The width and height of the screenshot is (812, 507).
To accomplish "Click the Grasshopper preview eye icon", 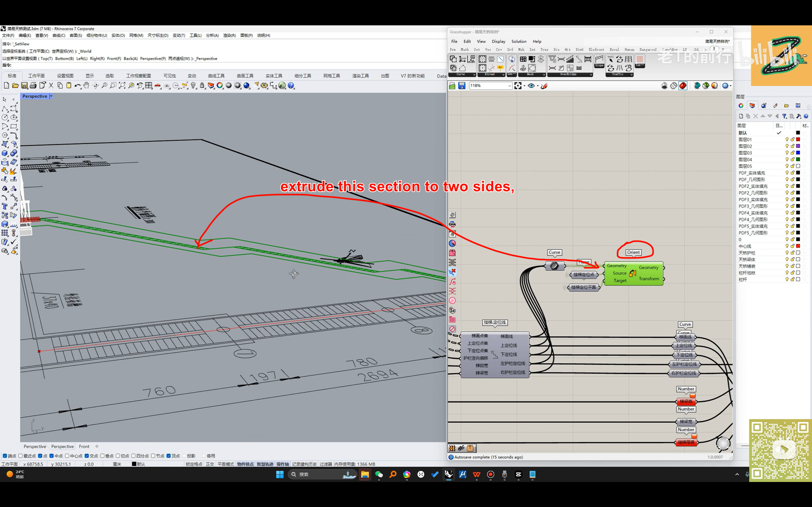I will [x=531, y=86].
